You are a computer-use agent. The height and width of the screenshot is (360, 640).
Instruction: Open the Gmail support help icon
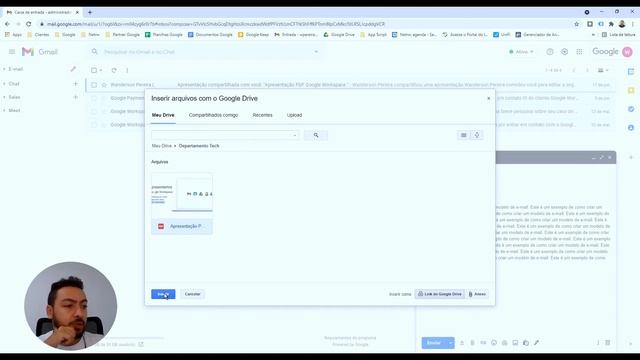(550, 52)
